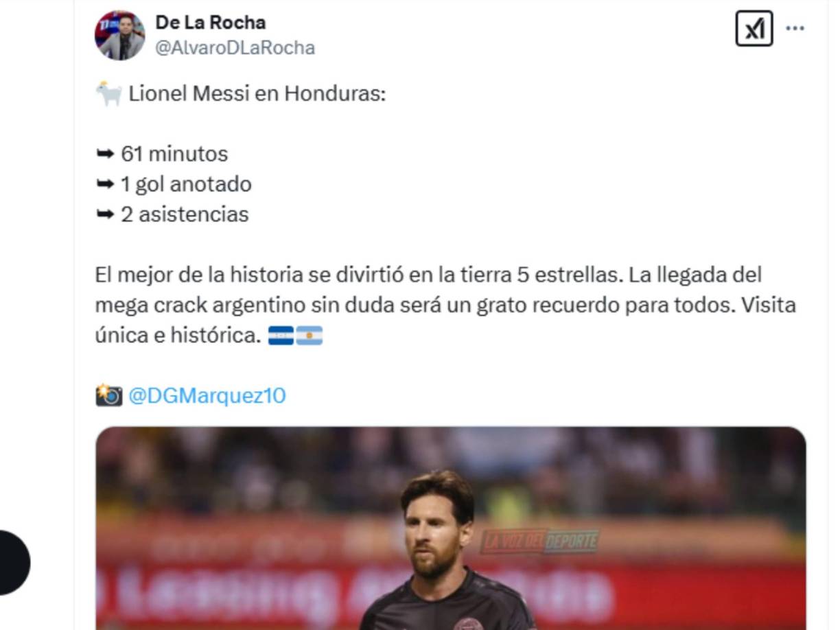Click the Grok icon on the post
Viewport: 840px width, 630px height.
(754, 29)
